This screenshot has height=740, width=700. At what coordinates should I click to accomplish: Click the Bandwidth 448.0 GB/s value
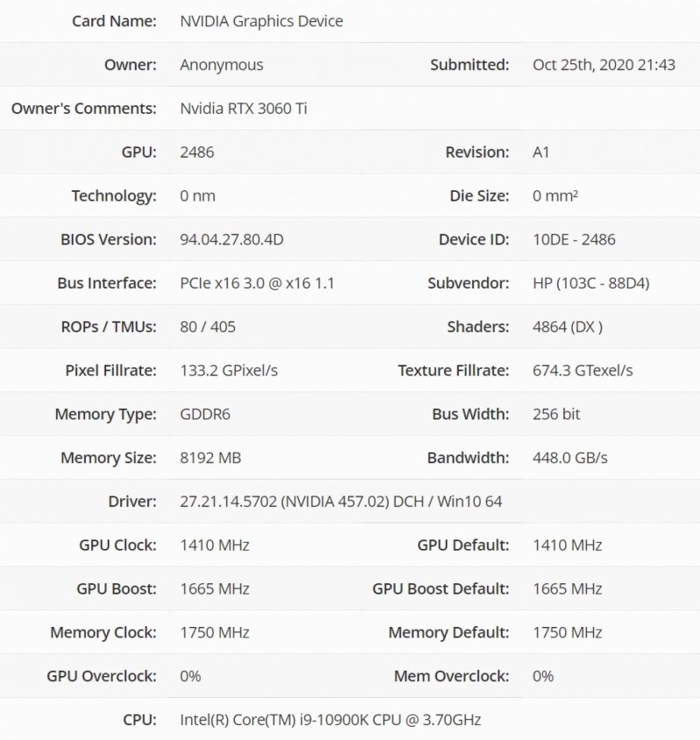570,458
